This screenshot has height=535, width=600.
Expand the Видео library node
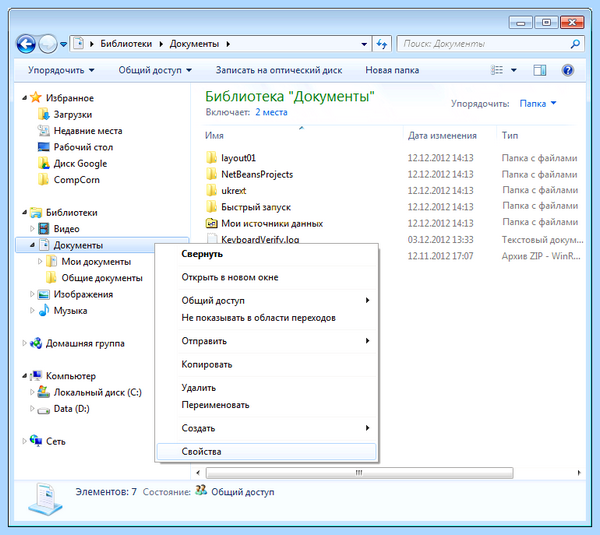[32, 228]
